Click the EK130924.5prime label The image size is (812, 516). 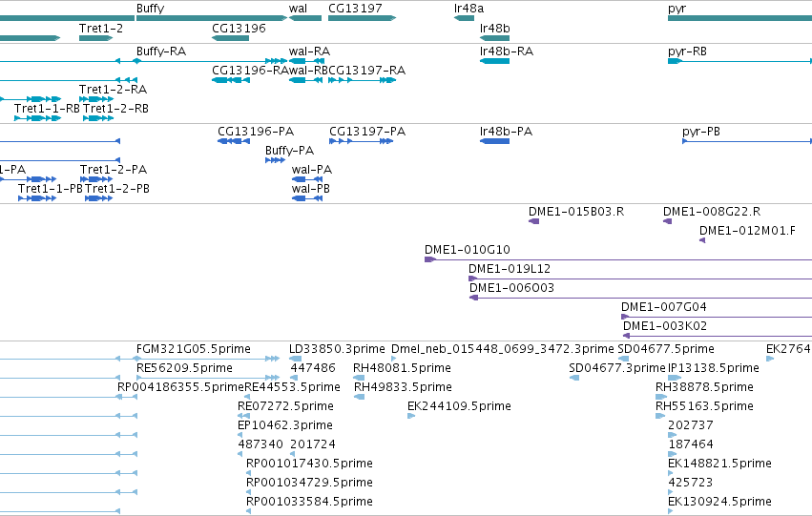click(719, 503)
